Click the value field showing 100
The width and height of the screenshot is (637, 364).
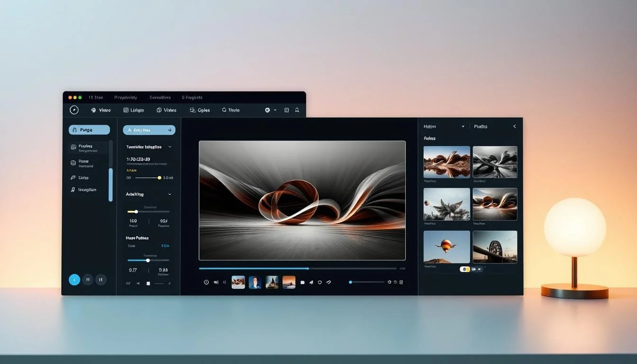(133, 221)
